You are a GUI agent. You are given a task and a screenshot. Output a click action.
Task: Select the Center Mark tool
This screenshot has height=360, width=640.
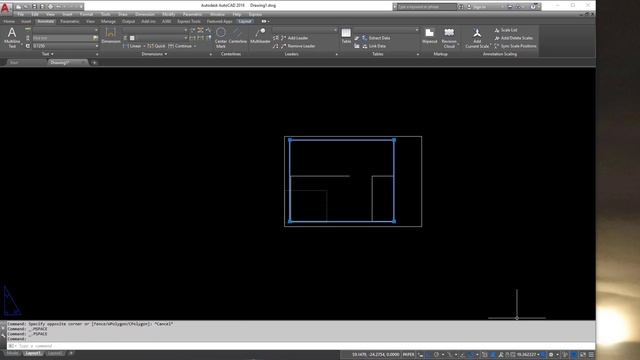[x=221, y=38]
